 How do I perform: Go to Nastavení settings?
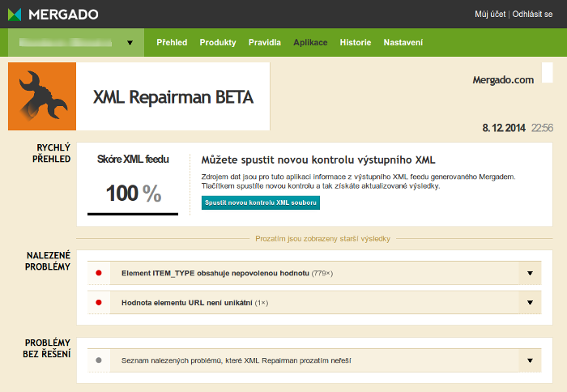tap(403, 42)
